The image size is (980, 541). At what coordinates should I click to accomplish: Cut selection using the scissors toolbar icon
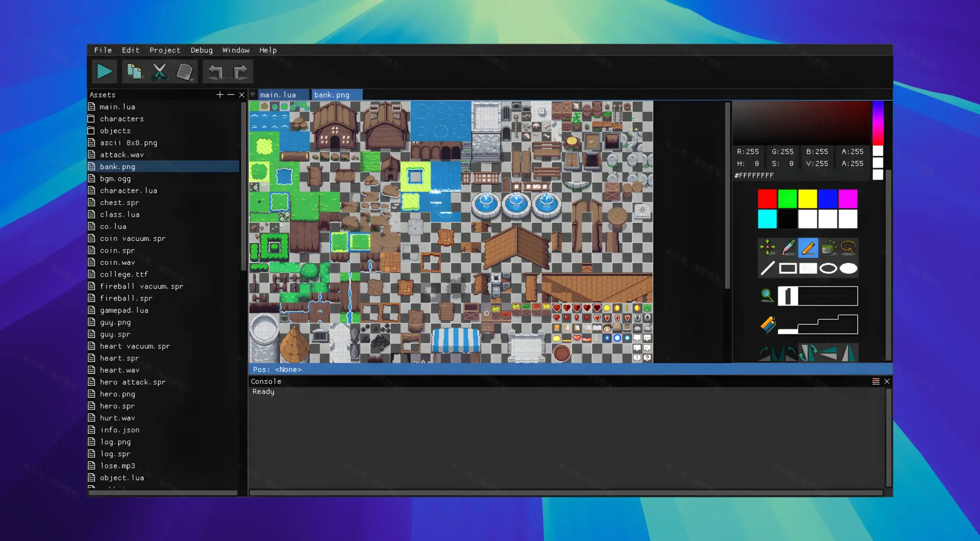coord(160,71)
